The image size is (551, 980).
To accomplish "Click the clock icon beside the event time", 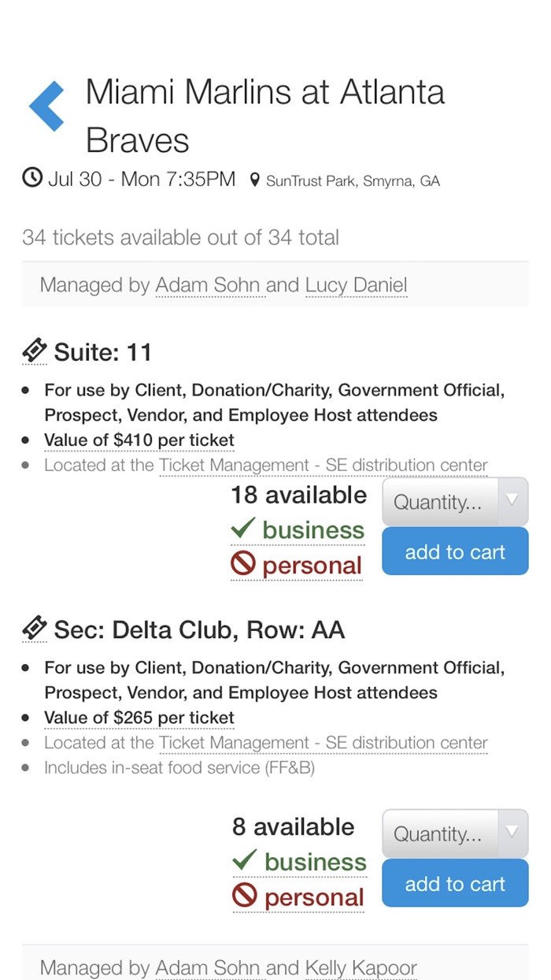I will 31,178.
